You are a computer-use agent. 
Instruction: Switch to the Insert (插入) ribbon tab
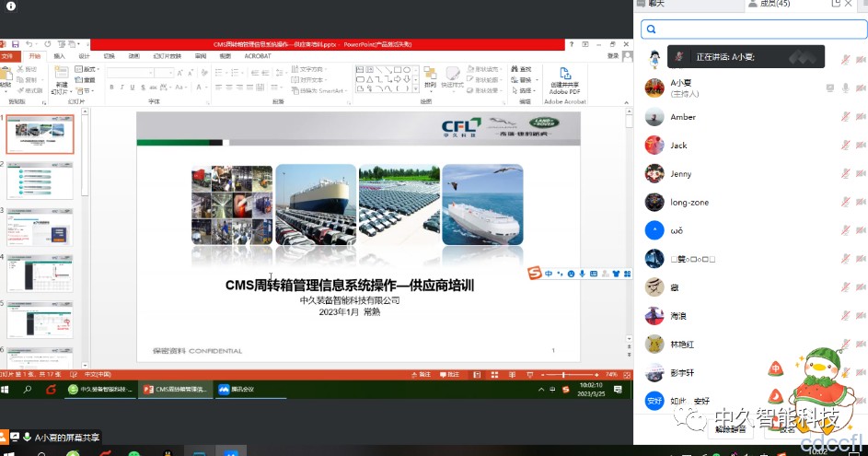(59, 56)
